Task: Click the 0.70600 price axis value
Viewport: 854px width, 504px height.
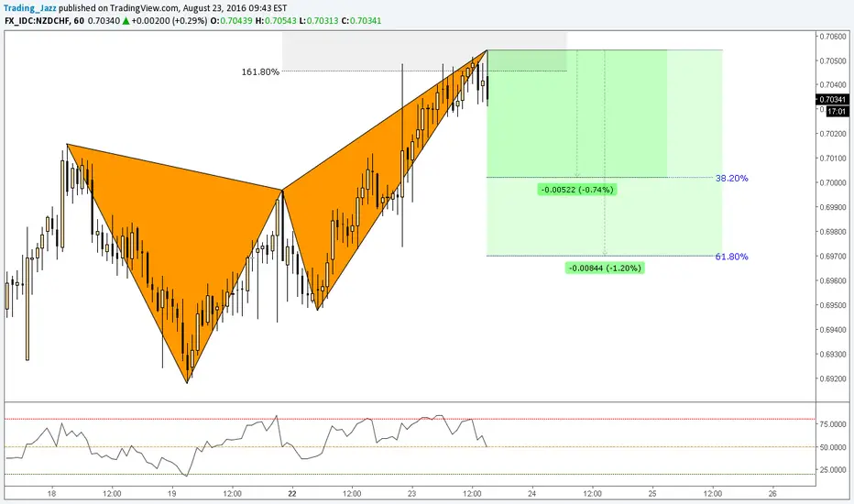Action: coord(833,37)
